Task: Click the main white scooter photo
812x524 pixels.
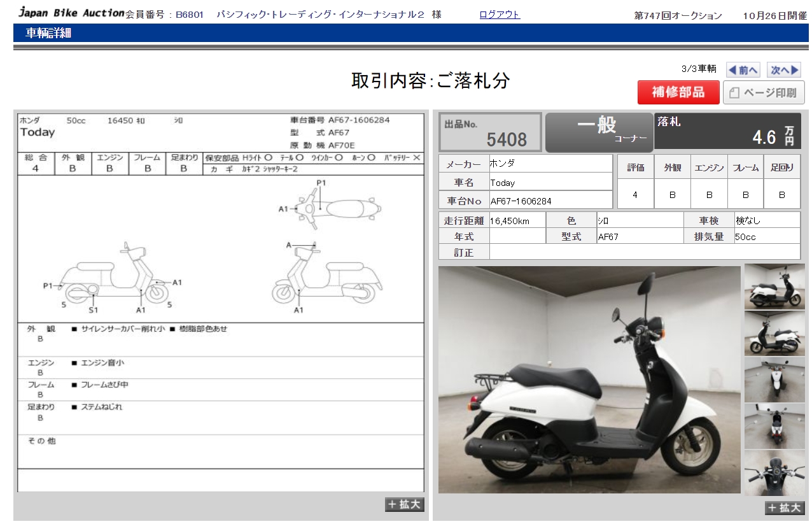Action: (x=589, y=379)
